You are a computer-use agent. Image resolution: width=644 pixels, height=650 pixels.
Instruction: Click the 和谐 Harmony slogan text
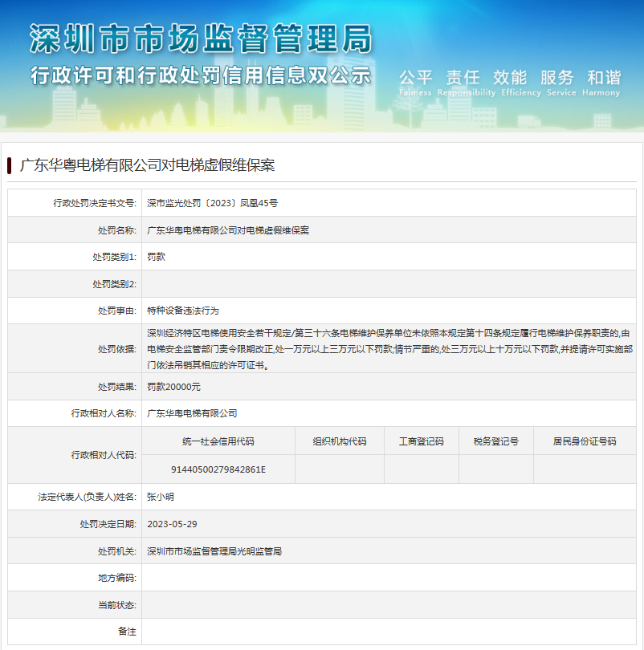[x=604, y=81]
